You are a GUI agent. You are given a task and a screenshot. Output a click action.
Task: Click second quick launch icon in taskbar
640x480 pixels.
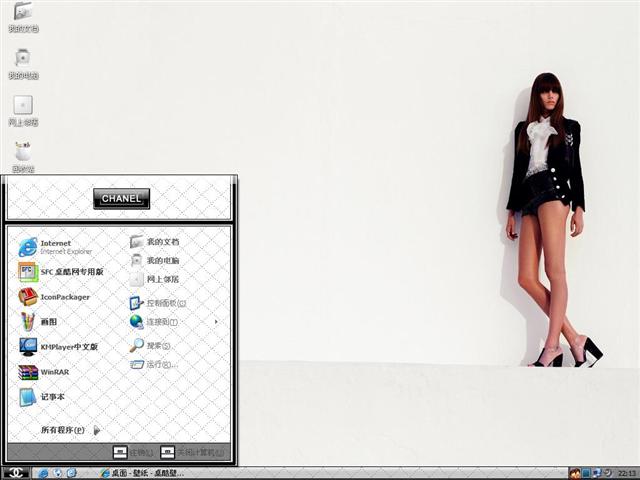tap(58, 473)
